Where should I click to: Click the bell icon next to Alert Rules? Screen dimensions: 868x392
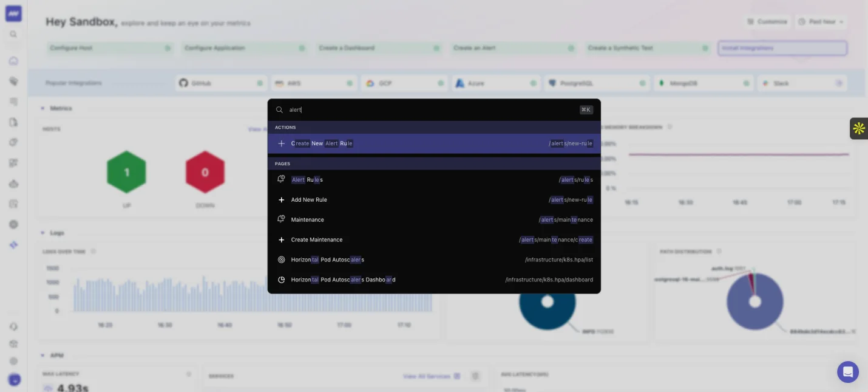pos(281,179)
